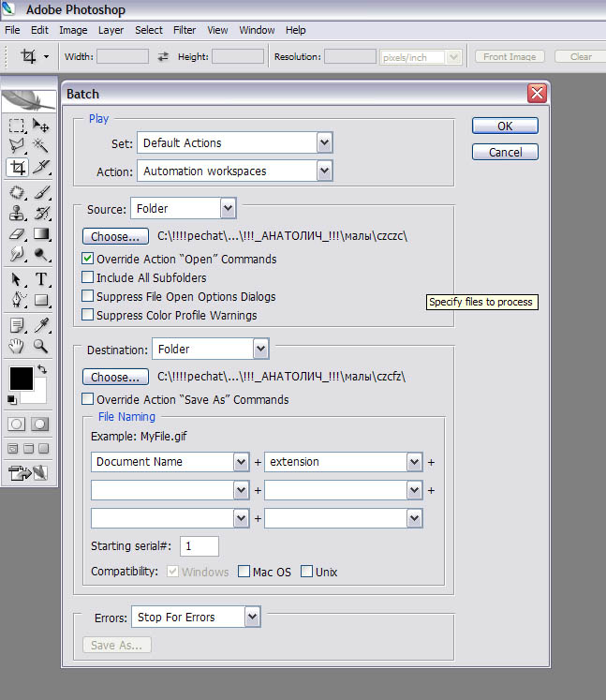Click the black foreground color swatch
Image resolution: width=606 pixels, height=700 pixels.
pos(21,379)
